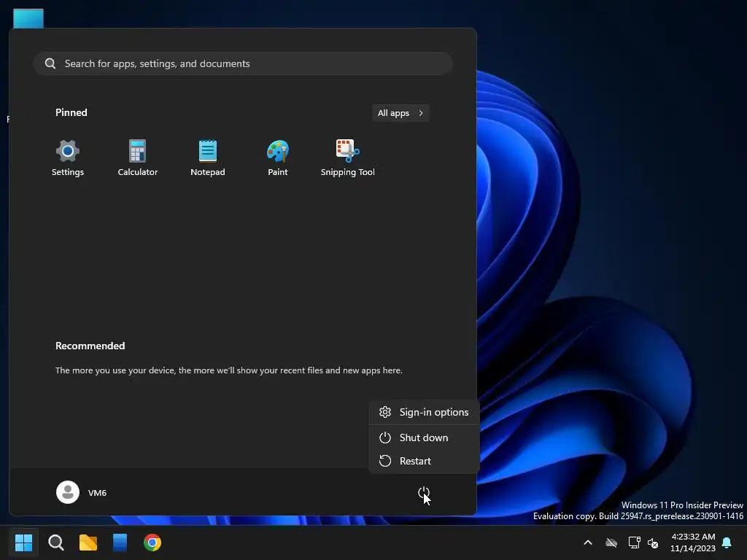Open clock and date flyout

pos(693,542)
